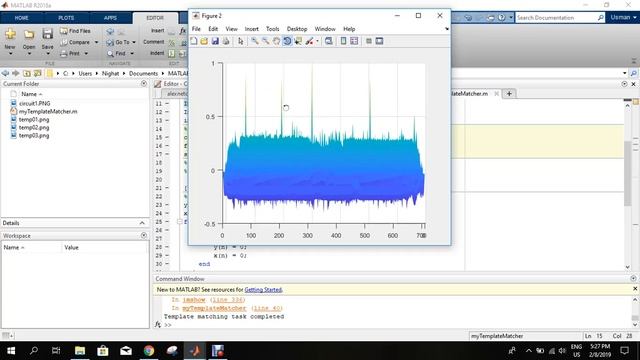
Task: Click the Insert Legend icon
Action: tap(354, 41)
